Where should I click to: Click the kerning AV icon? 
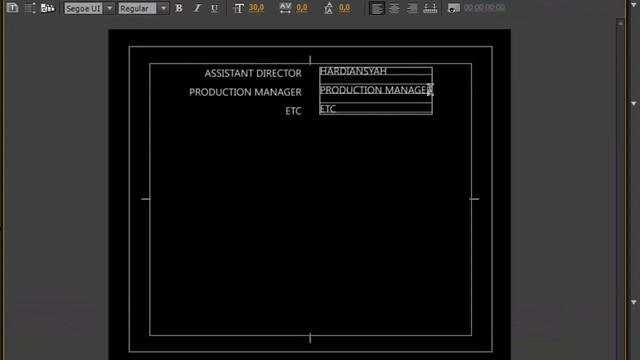point(285,8)
